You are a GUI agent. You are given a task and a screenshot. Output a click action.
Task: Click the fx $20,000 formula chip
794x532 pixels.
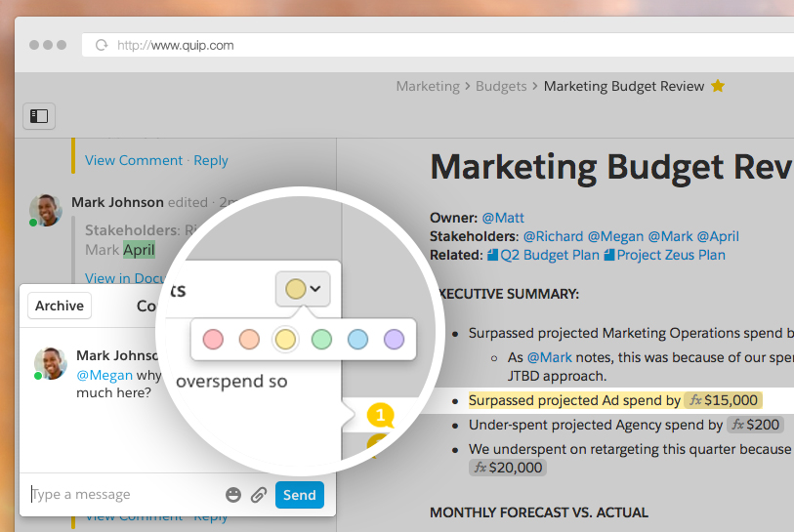[x=508, y=468]
